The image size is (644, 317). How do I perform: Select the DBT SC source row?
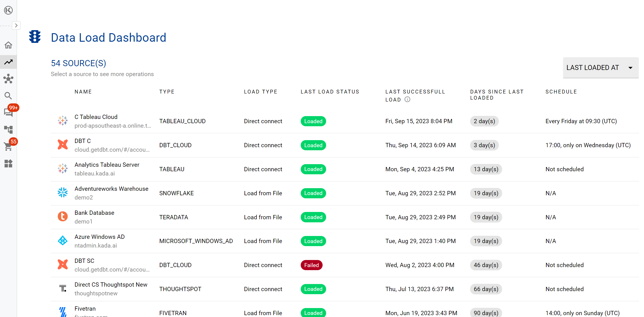tap(84, 261)
